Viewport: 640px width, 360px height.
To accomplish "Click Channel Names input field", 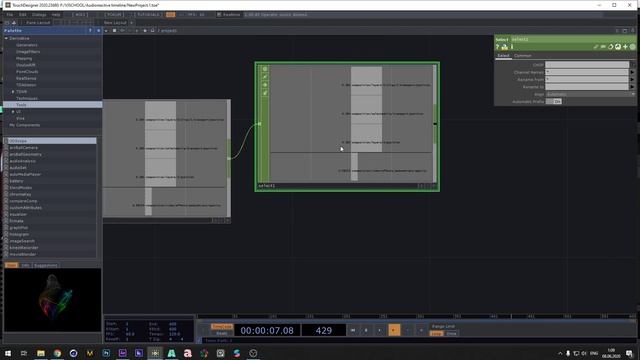I will [587, 72].
